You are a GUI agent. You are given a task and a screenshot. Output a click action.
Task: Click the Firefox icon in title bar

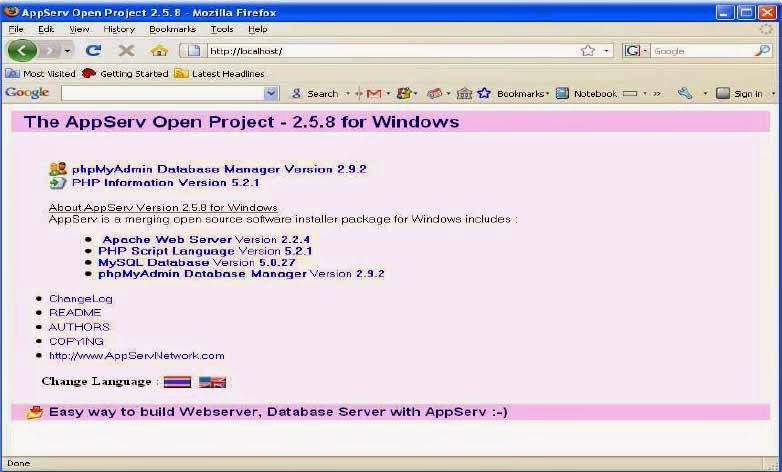[11, 11]
